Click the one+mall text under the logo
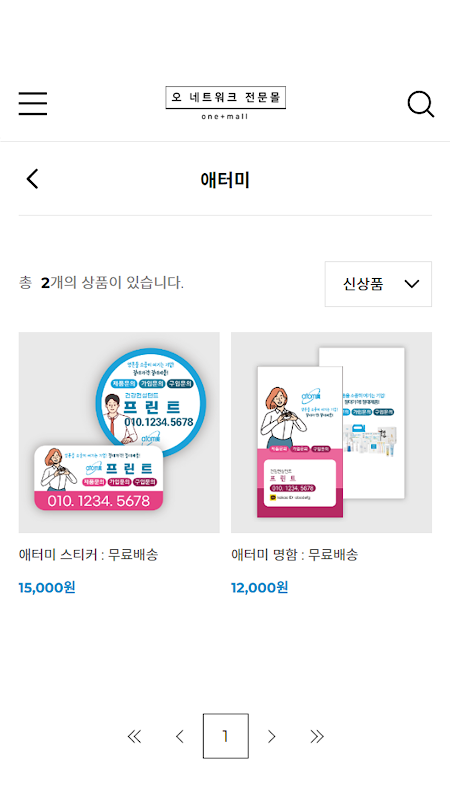Viewport: 450px width, 800px height. click(224, 116)
